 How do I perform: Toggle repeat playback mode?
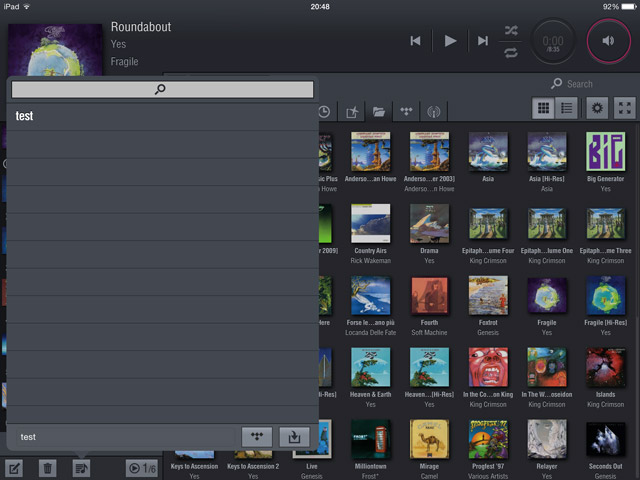coord(511,52)
